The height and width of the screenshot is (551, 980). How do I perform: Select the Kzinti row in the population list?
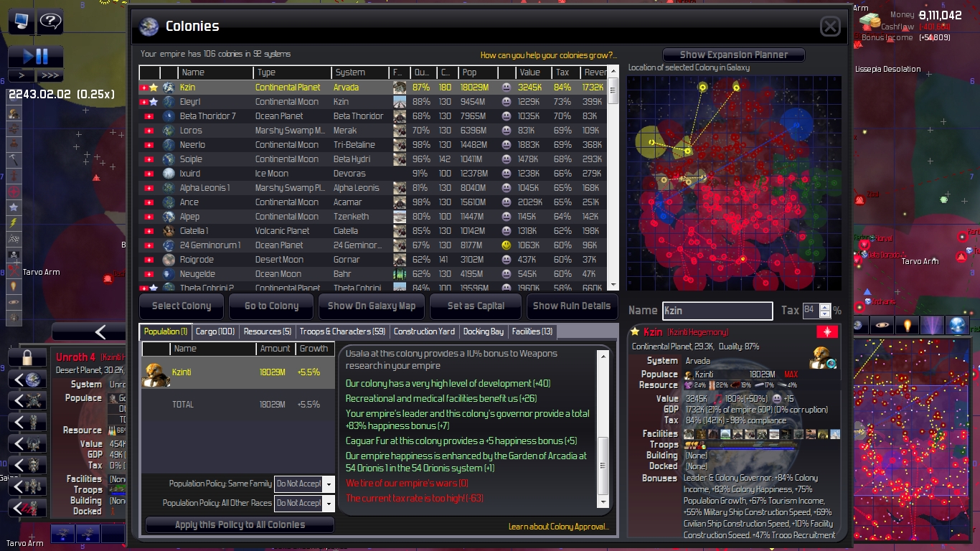pyautogui.click(x=238, y=372)
